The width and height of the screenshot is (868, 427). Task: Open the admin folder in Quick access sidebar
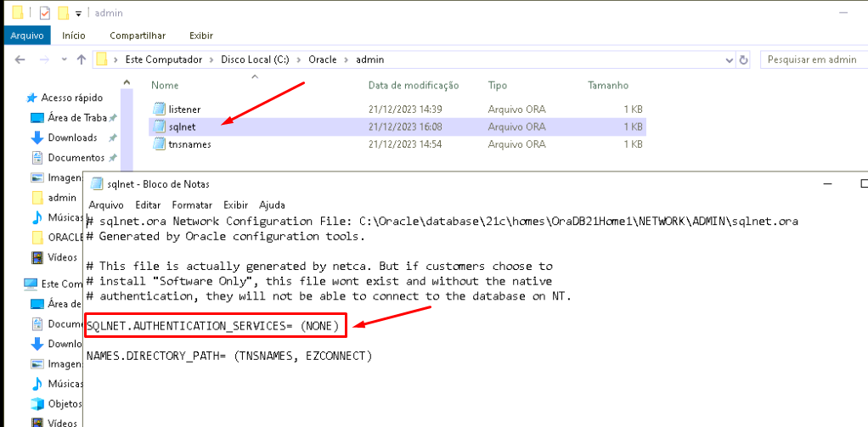(x=61, y=197)
